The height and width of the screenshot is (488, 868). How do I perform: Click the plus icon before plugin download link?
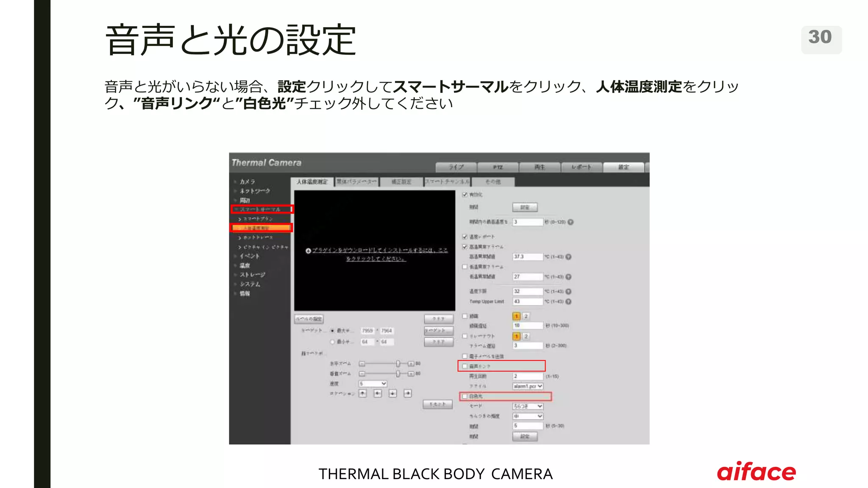pyautogui.click(x=309, y=251)
